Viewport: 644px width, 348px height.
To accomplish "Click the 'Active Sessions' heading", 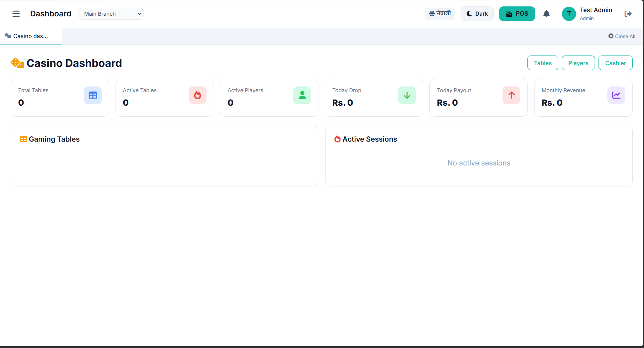I will point(370,139).
